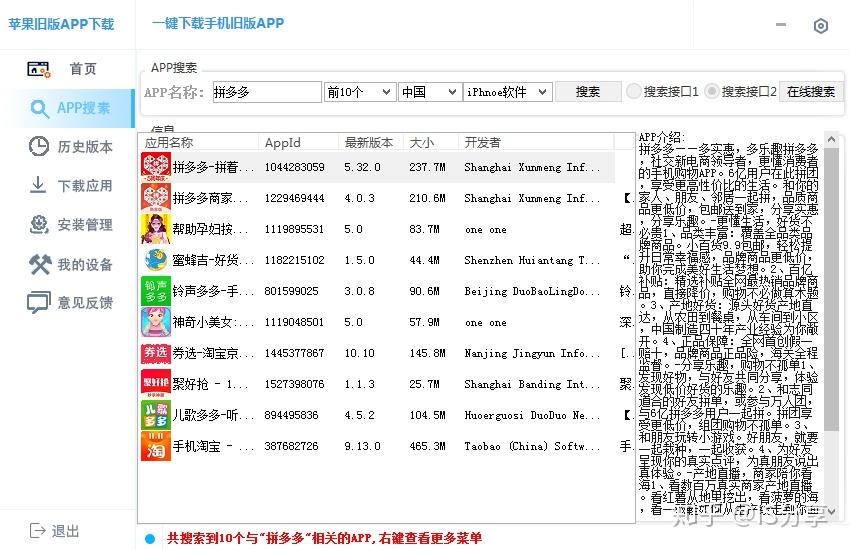Click the APP名称 search input field
850x550 pixels.
click(267, 92)
